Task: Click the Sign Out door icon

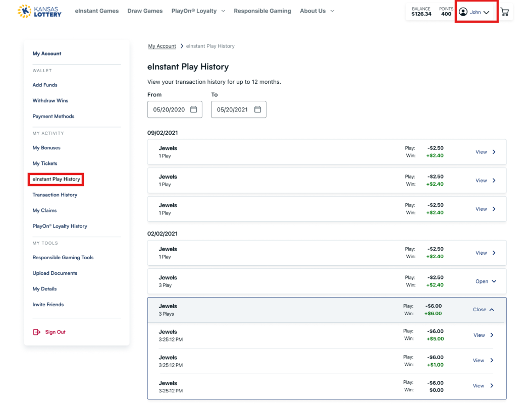Action: coord(37,332)
